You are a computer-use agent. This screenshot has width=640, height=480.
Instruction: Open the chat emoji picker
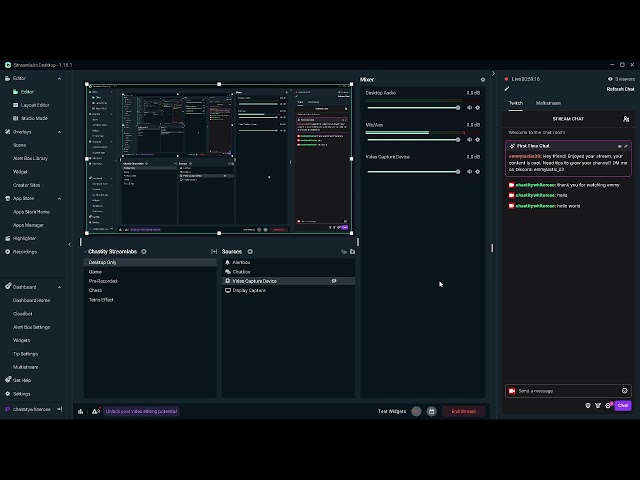624,391
